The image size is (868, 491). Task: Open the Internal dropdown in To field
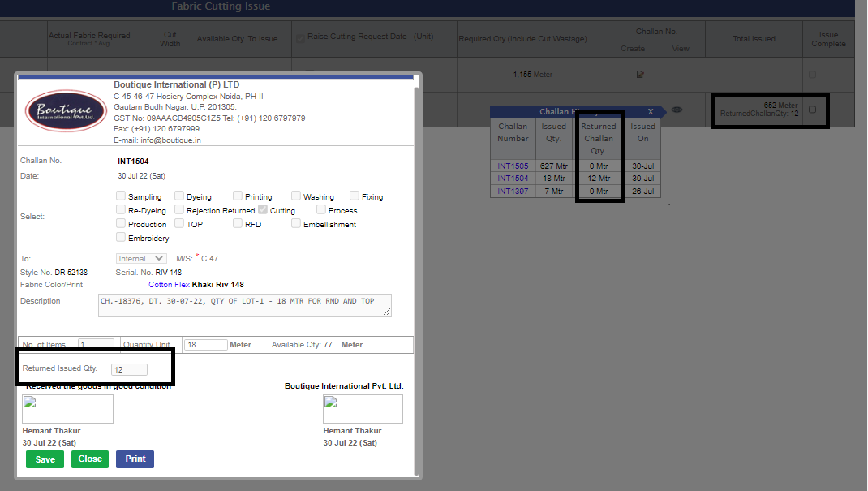point(141,259)
